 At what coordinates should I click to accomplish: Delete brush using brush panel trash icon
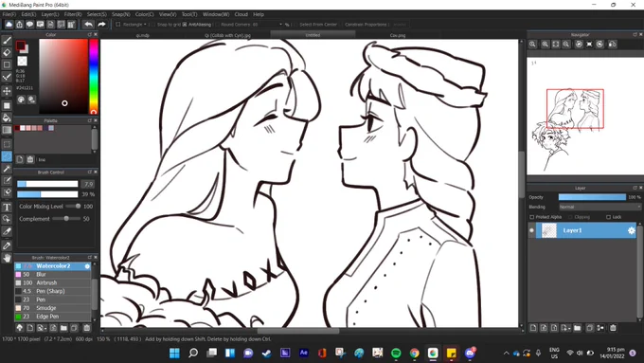tap(87, 328)
